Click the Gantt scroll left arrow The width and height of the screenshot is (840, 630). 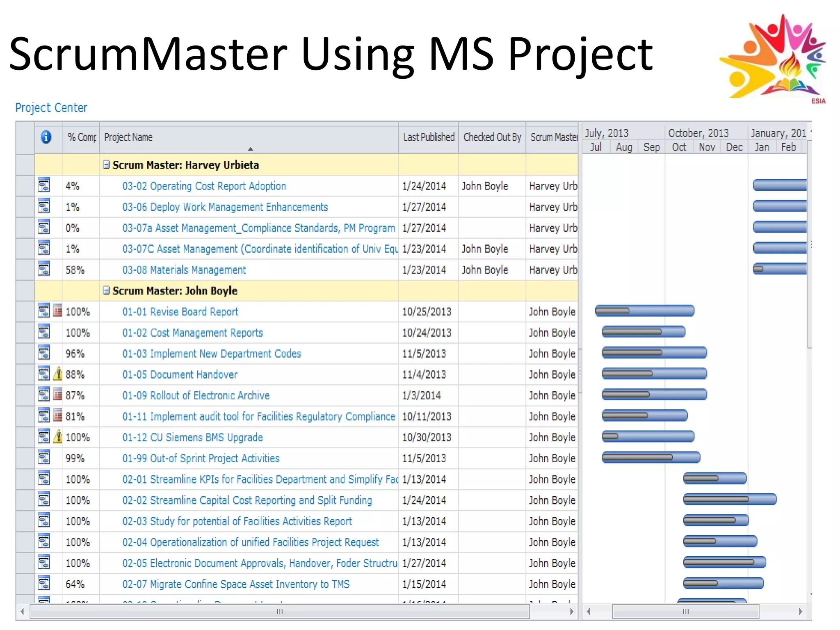(589, 612)
